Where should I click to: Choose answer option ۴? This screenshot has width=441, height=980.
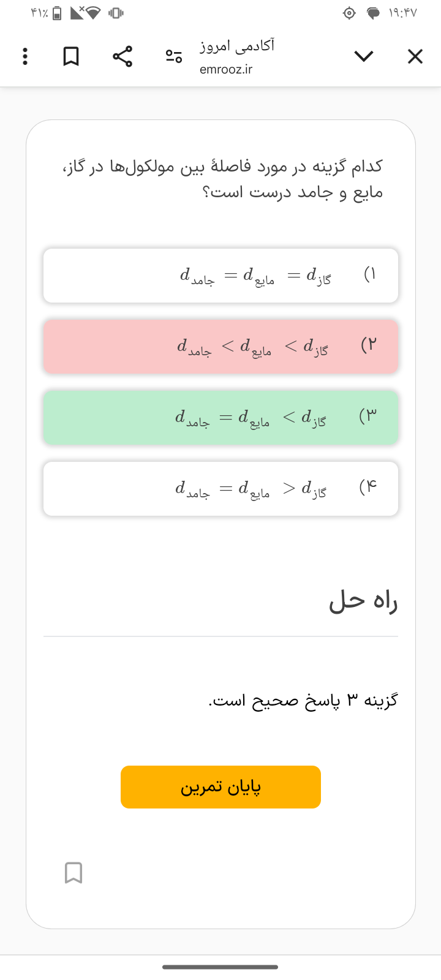click(221, 489)
